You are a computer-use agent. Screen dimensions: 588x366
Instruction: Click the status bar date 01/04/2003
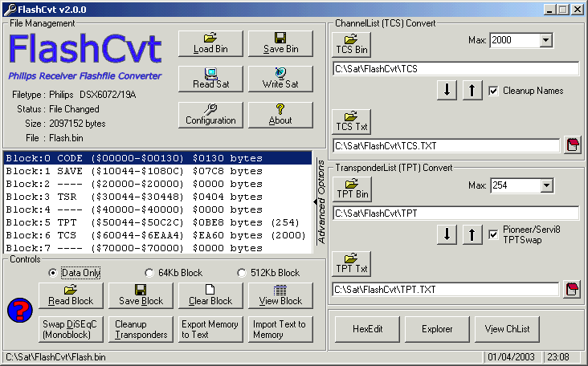[x=511, y=357]
